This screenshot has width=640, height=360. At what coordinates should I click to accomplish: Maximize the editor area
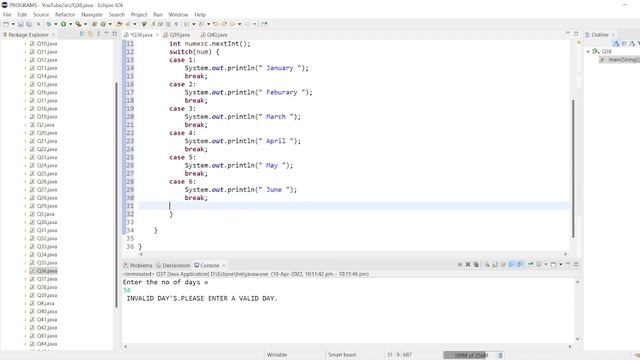point(576,34)
